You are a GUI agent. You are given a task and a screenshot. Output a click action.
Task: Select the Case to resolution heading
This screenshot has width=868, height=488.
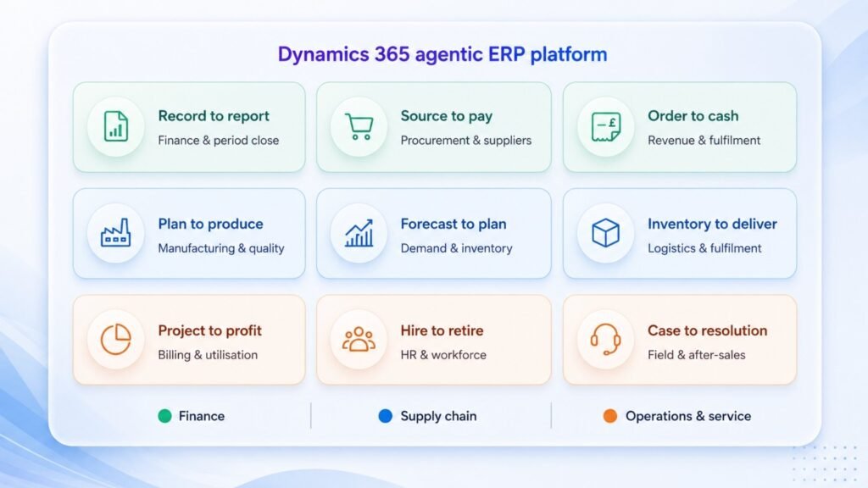[x=708, y=330]
